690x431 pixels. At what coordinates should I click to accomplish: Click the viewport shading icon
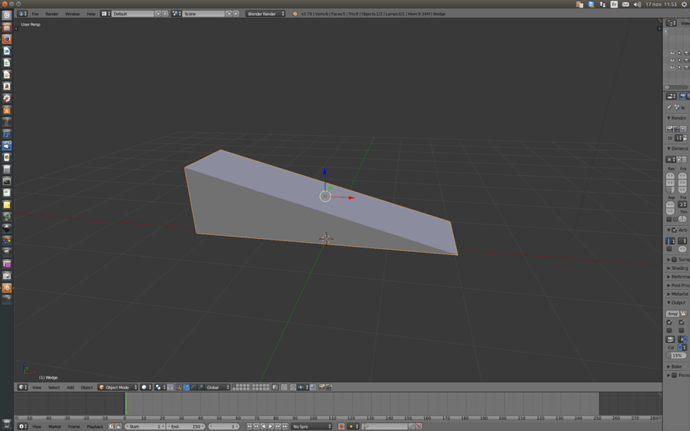[x=146, y=387]
